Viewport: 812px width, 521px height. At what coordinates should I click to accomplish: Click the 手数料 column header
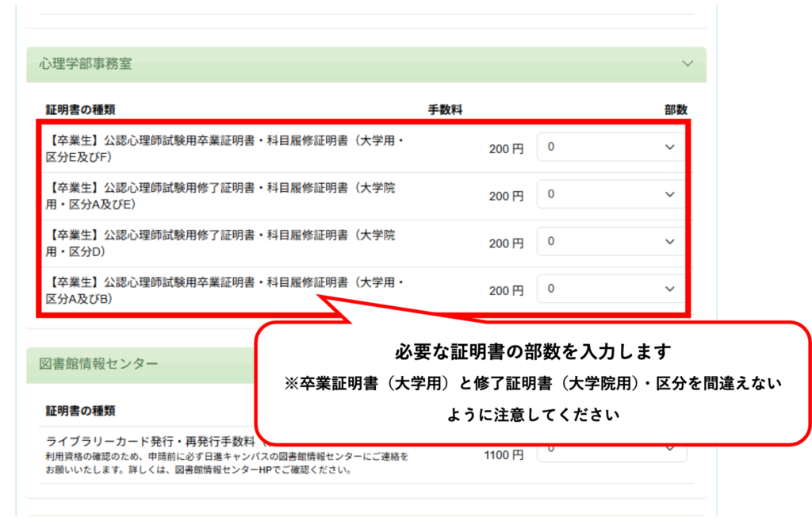[x=445, y=109]
